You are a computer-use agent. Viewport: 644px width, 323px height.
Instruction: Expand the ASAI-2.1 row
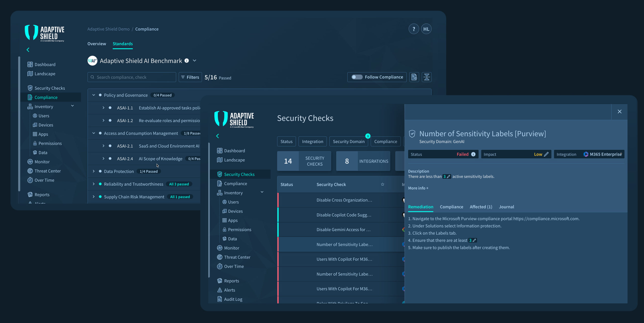tap(103, 146)
